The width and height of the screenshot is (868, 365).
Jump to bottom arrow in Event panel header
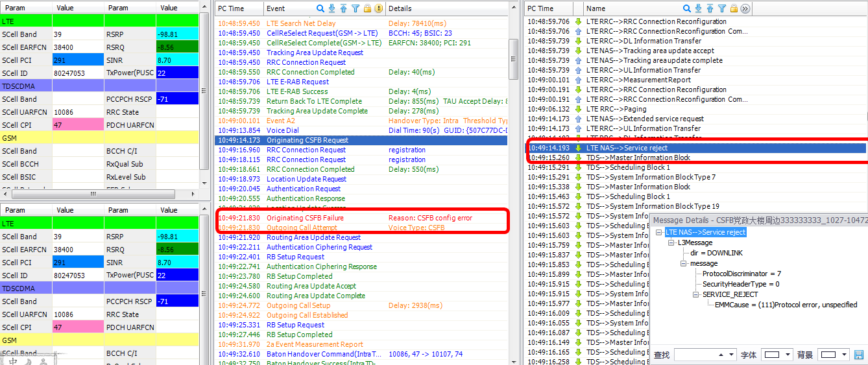coord(332,8)
